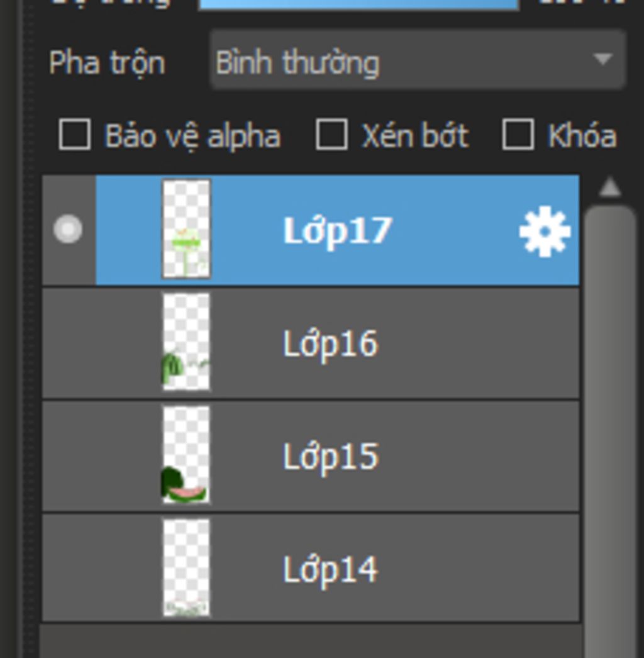Click the Lớp17 layer thumbnail
The image size is (644, 658).
coord(186,229)
